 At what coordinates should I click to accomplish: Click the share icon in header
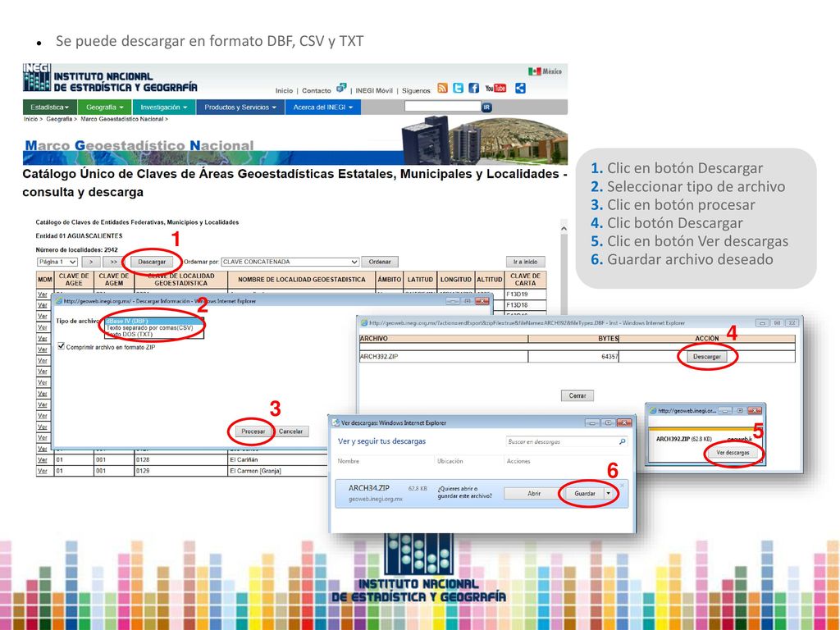[520, 89]
